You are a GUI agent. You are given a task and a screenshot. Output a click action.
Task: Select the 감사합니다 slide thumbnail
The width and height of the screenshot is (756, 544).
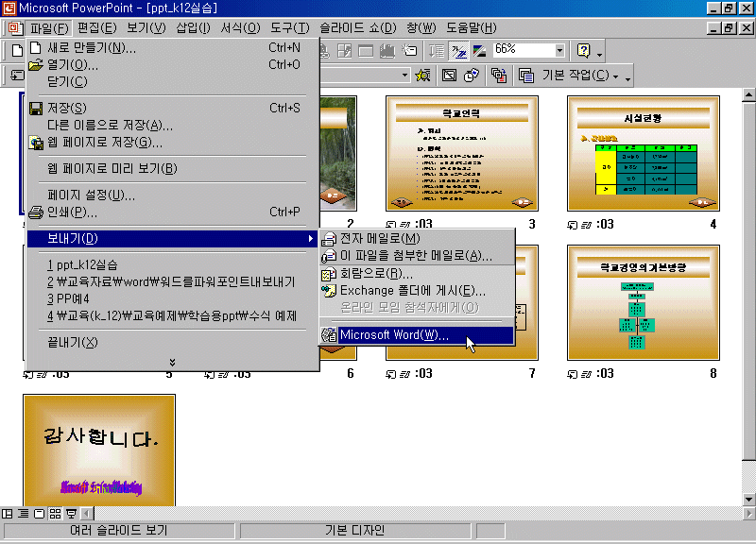tap(99, 450)
